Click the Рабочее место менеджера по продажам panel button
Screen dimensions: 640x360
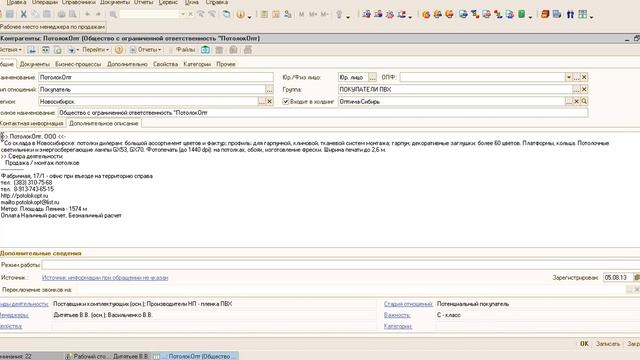53,27
